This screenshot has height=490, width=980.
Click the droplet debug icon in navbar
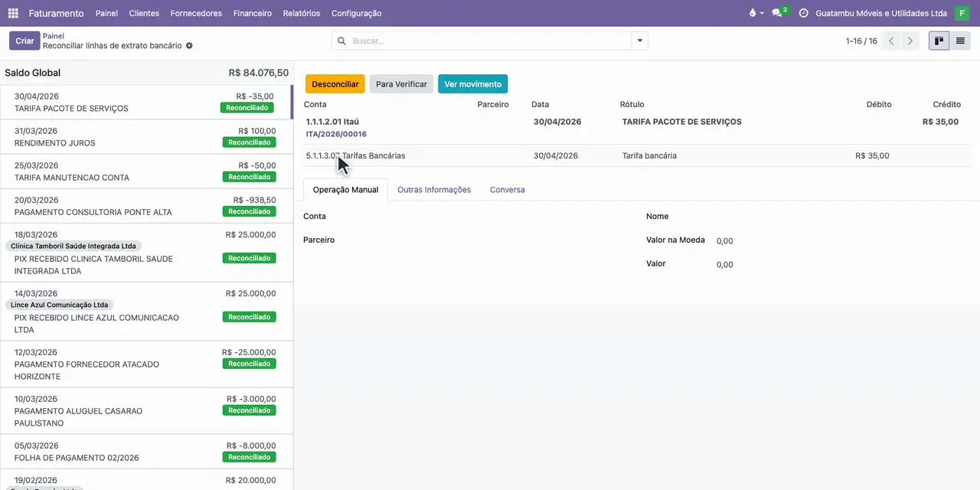click(x=753, y=13)
